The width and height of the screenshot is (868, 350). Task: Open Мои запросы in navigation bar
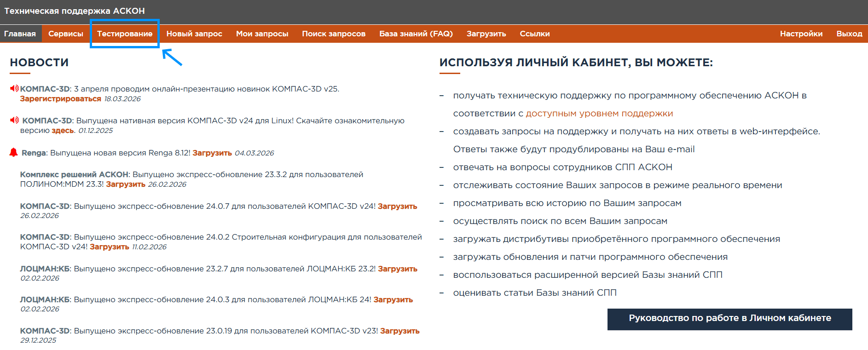pyautogui.click(x=262, y=34)
